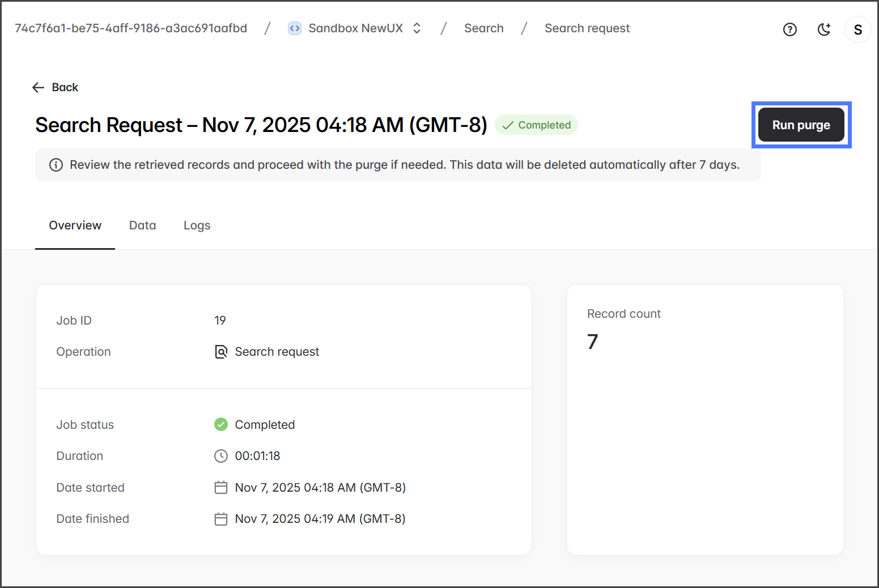Click the Date finished calendar icon
The height and width of the screenshot is (588, 879).
[x=221, y=519]
